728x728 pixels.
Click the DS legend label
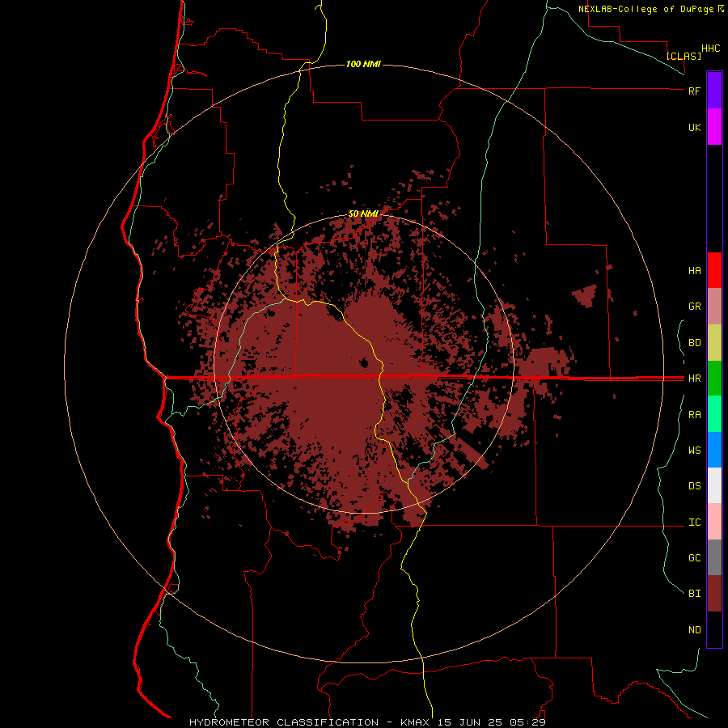(694, 486)
